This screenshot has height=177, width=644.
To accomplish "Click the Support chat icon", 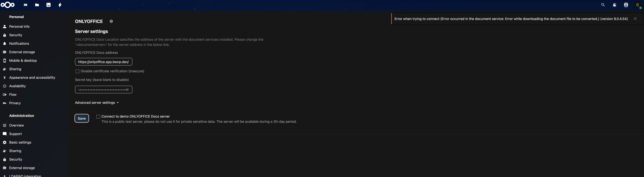I will coord(4,134).
